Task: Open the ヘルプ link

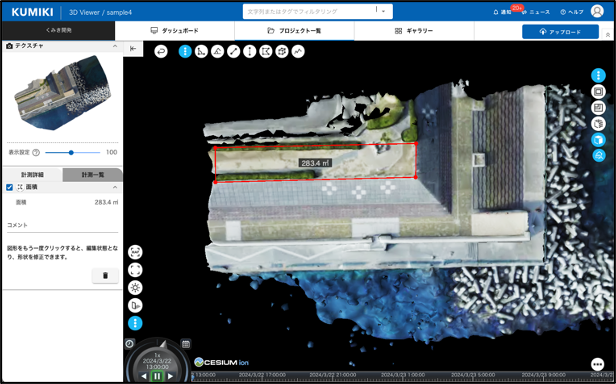Action: click(572, 12)
